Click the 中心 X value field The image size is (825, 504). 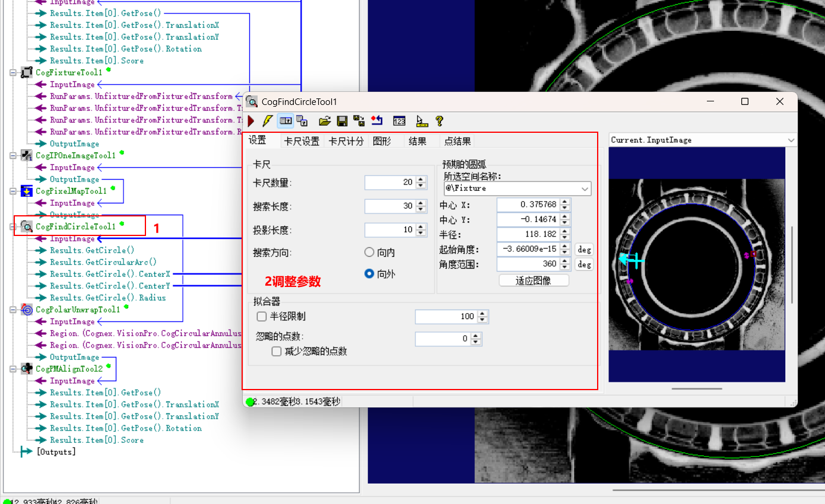[528, 205]
